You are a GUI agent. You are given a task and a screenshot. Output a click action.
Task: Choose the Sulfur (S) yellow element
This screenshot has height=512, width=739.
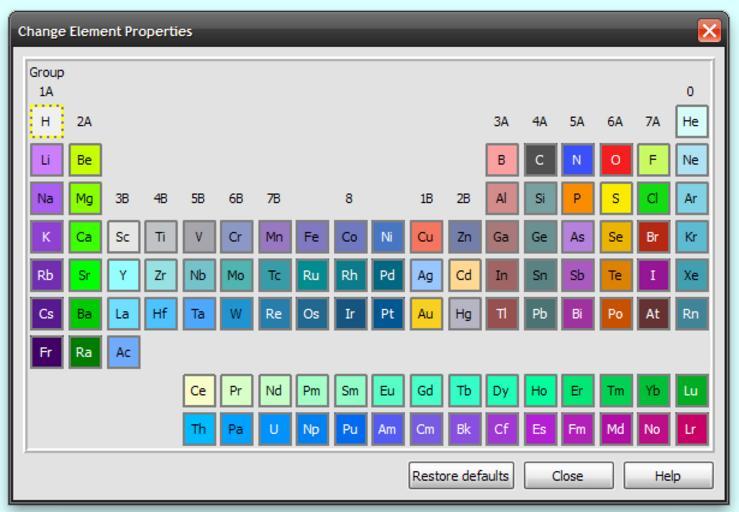click(615, 198)
